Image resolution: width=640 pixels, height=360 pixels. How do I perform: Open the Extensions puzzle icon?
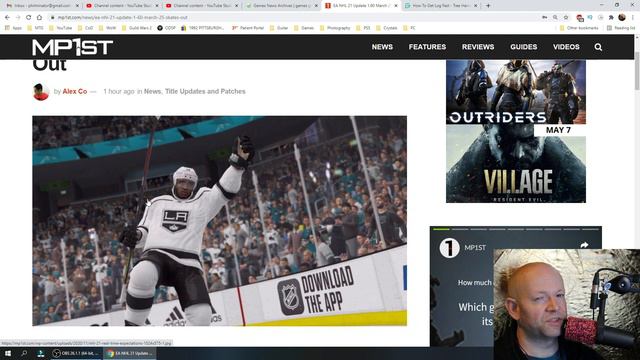pos(611,18)
